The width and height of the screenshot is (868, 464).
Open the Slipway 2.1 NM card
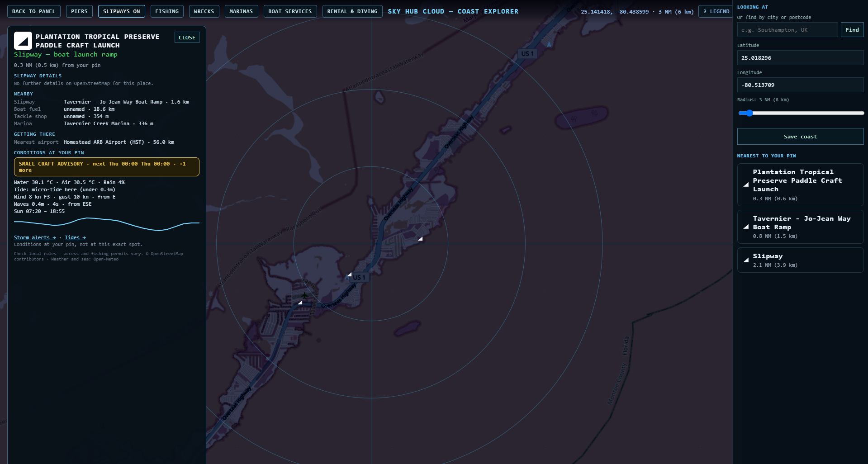tap(800, 260)
